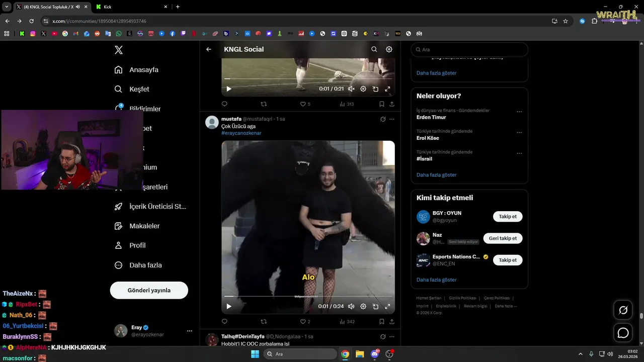This screenshot has width=644, height=362.
Task: Seek on the gorilla video progress bar
Action: coord(308,297)
